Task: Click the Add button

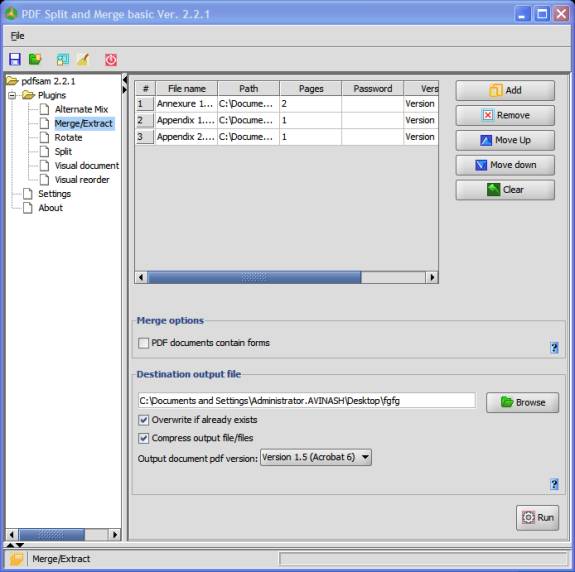Action: (x=505, y=90)
